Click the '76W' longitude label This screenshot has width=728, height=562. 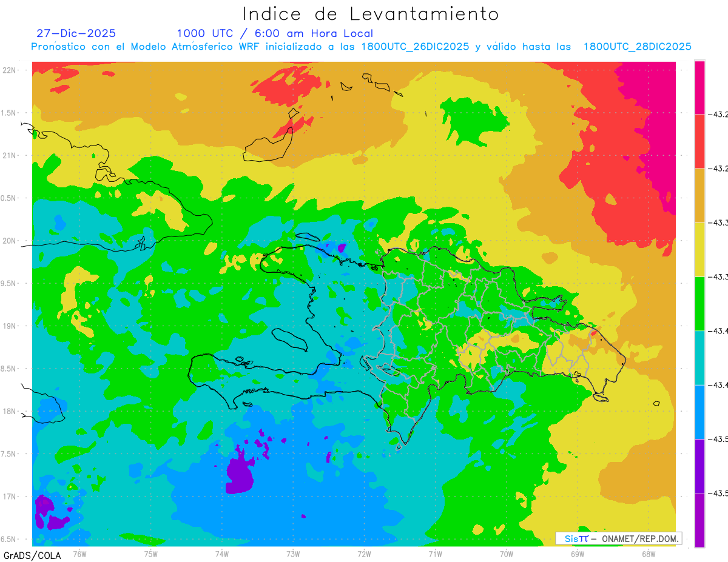[x=79, y=553]
